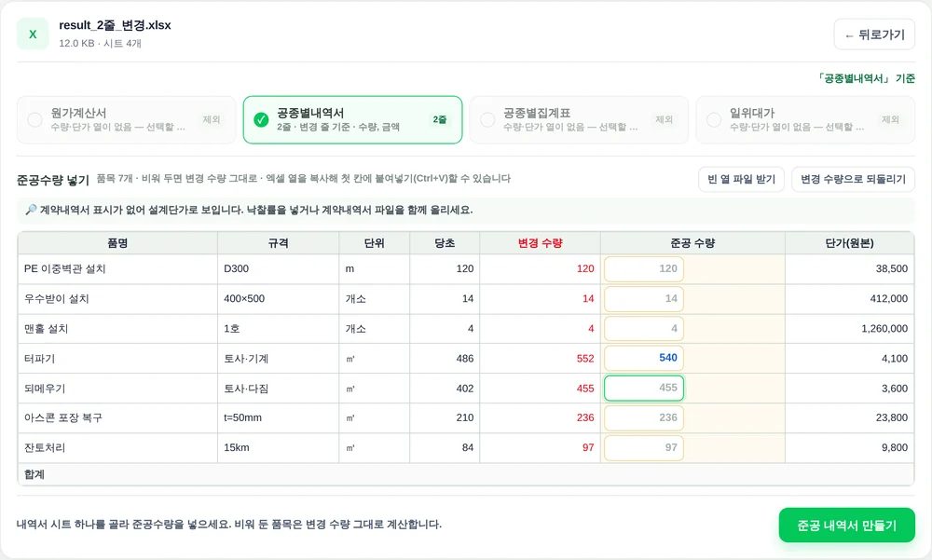The width and height of the screenshot is (932, 560).
Task: Click the 규격 column header
Action: click(278, 242)
